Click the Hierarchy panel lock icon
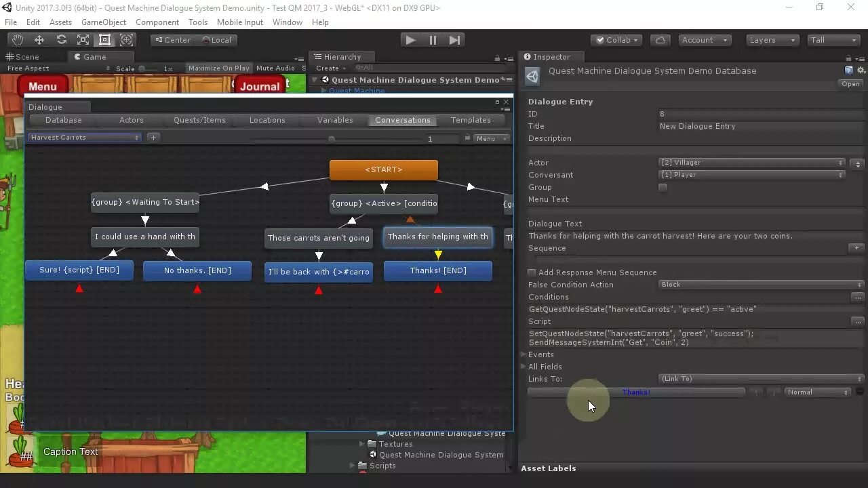 [497, 58]
